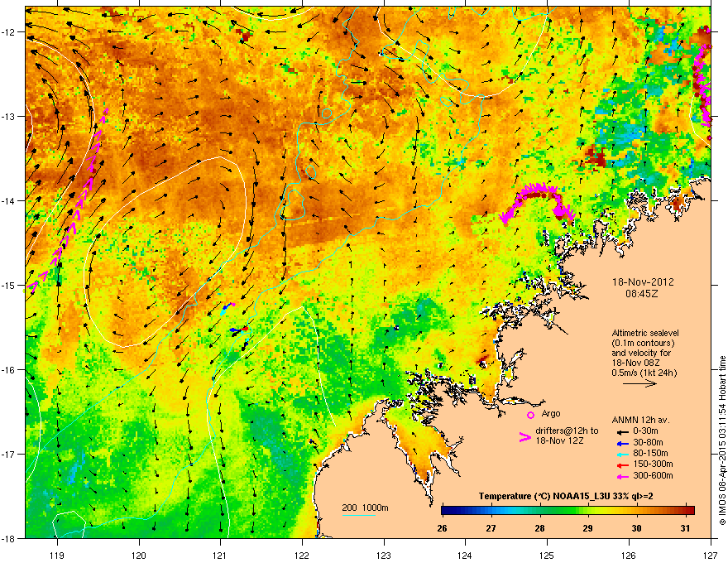Click the longitude axis label 119

57,555
